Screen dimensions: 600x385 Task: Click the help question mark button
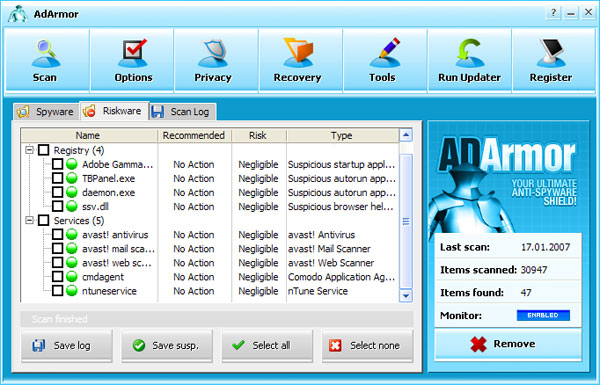coord(553,13)
